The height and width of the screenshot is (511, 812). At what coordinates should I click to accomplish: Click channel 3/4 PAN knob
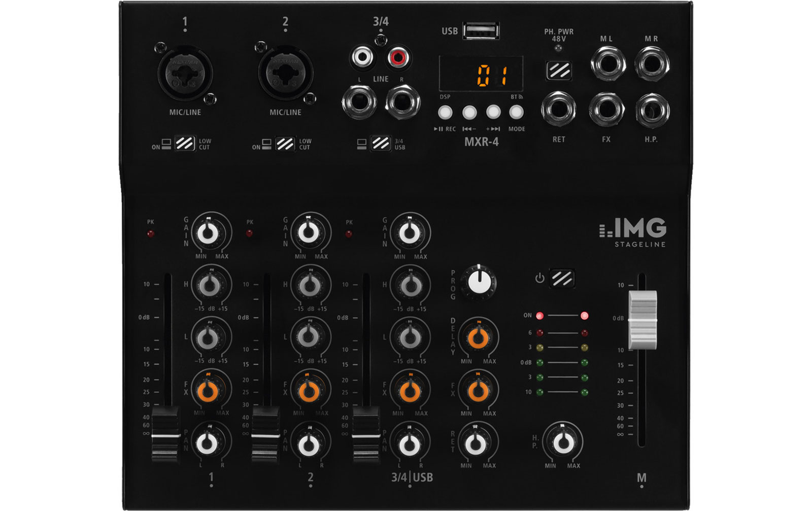pos(409,445)
